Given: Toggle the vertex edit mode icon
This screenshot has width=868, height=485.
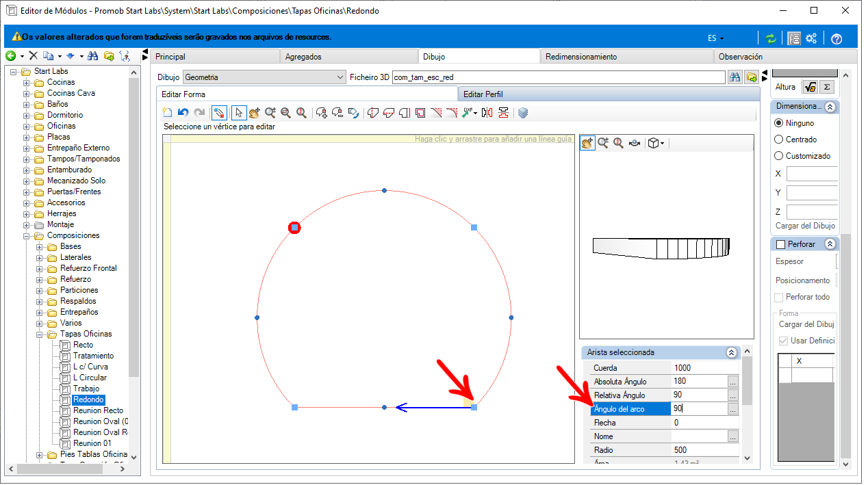Looking at the screenshot, I should click(x=220, y=113).
